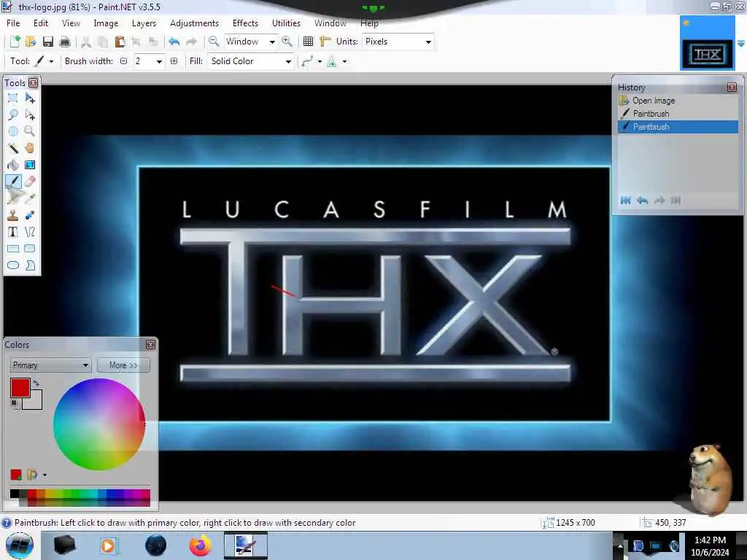Click the thx-logo image thumbnail tab
This screenshot has height=560, width=747.
(x=707, y=44)
